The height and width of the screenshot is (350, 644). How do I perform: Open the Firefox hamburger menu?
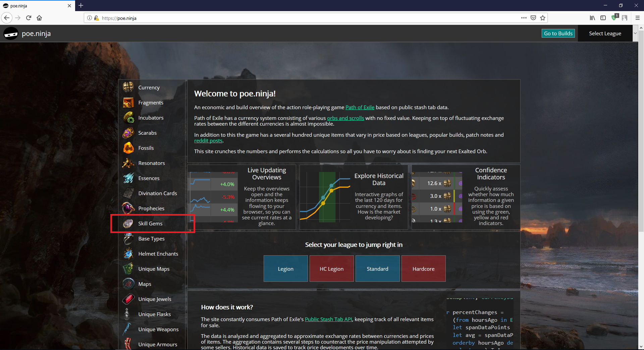click(638, 18)
